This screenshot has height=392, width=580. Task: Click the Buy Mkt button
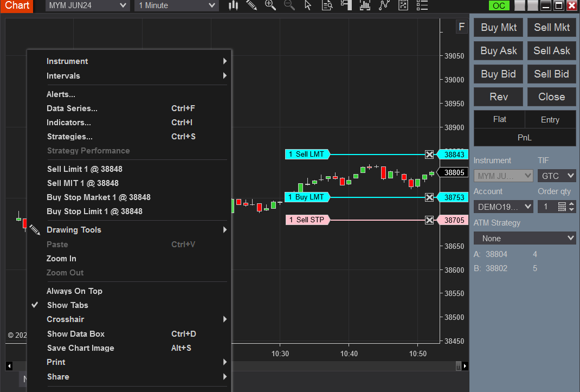[499, 28]
